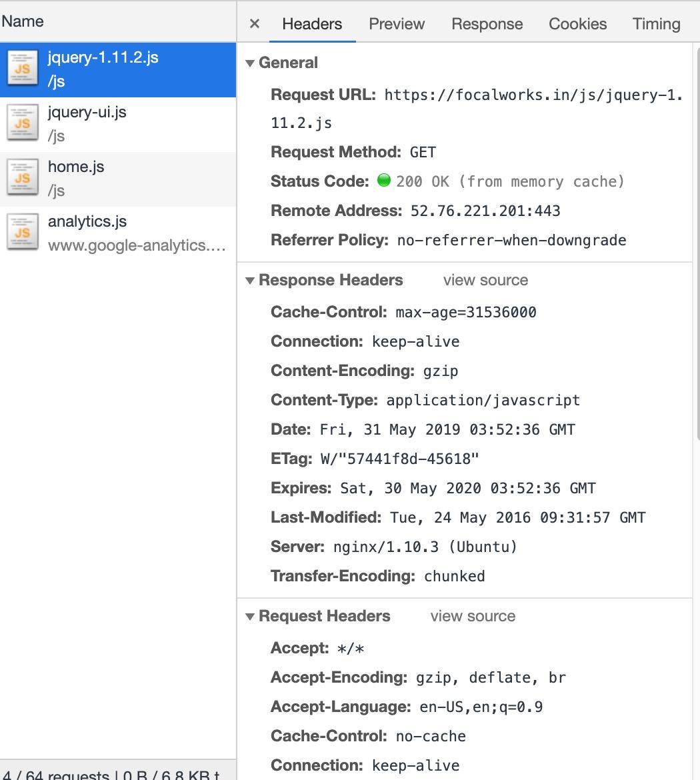
Task: Click the jquery-ui.js JS file icon
Action: [22, 124]
